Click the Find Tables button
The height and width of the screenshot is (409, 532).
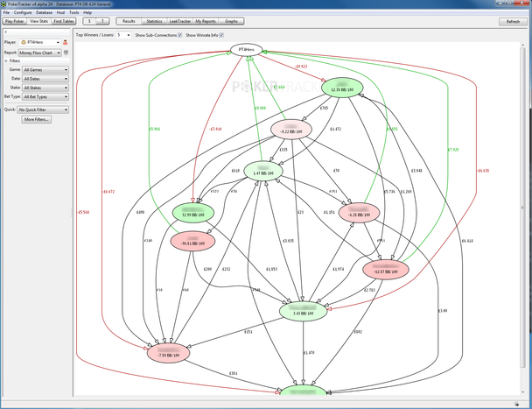64,21
